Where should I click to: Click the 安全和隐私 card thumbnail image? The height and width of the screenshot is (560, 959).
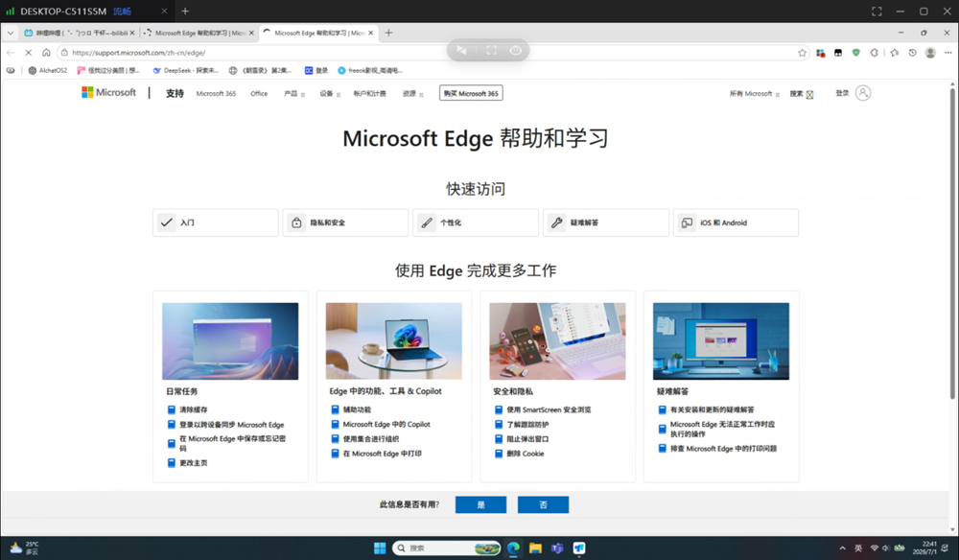pyautogui.click(x=557, y=341)
